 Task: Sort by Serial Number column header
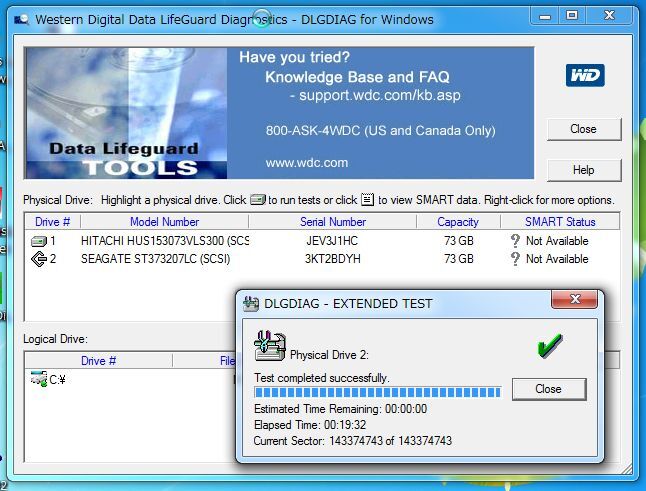pos(332,222)
